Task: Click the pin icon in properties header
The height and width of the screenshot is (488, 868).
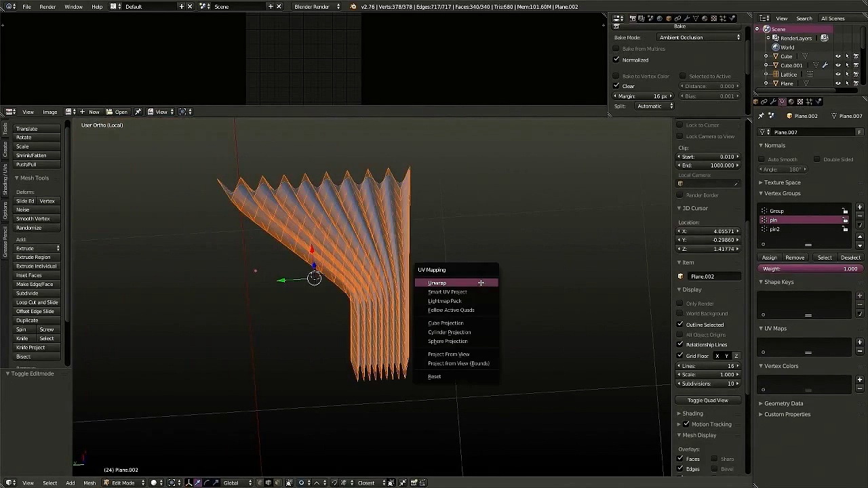Action: 761,116
